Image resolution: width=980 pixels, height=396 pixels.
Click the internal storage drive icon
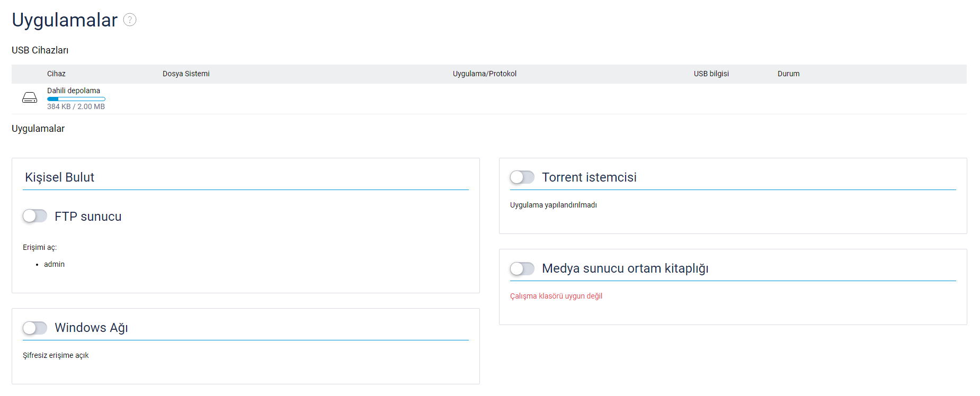(x=30, y=98)
